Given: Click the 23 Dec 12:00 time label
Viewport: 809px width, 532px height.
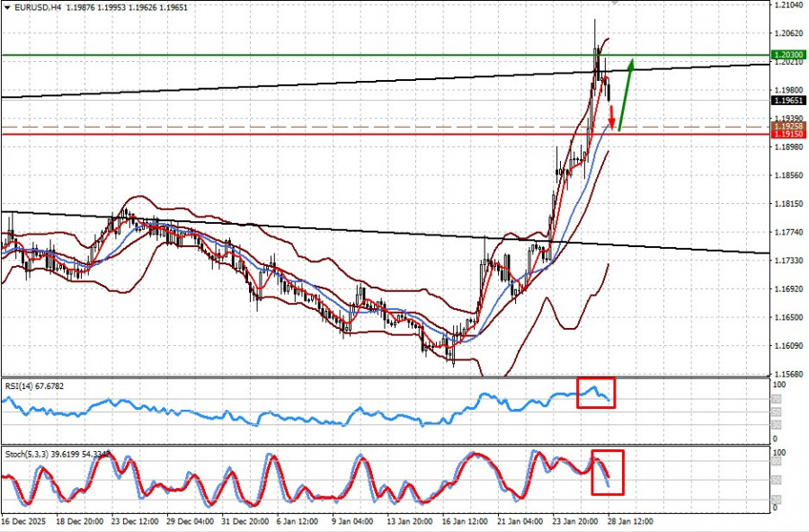Looking at the screenshot, I should (134, 521).
